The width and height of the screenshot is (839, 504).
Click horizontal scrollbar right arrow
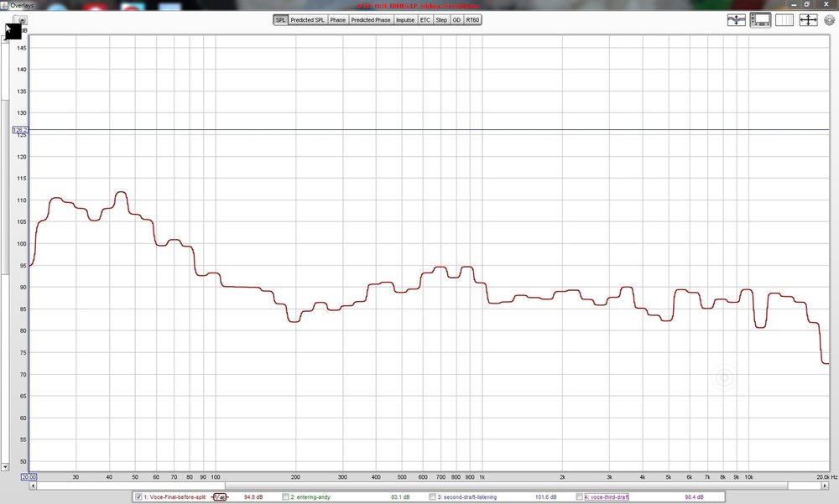tap(825, 486)
